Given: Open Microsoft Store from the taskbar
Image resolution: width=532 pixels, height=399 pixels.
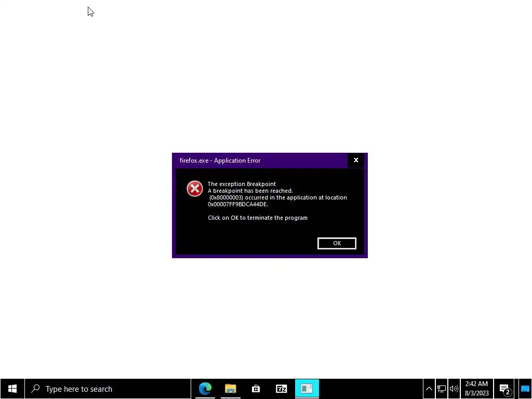Looking at the screenshot, I should coord(256,389).
